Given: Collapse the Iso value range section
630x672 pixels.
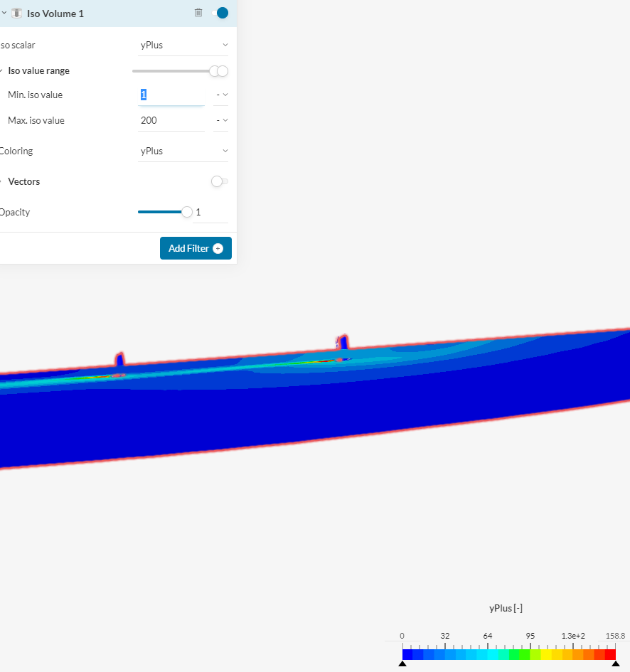Looking at the screenshot, I should [2, 70].
